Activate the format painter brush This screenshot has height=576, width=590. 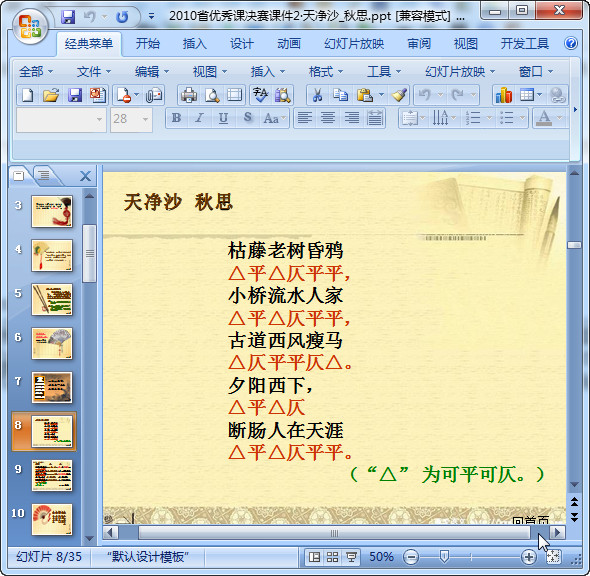pos(400,95)
